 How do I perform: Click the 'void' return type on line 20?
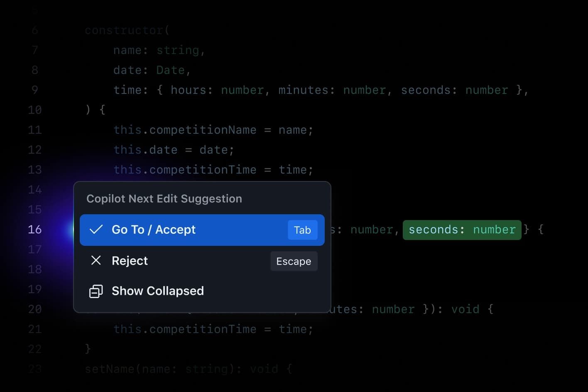[x=466, y=309]
